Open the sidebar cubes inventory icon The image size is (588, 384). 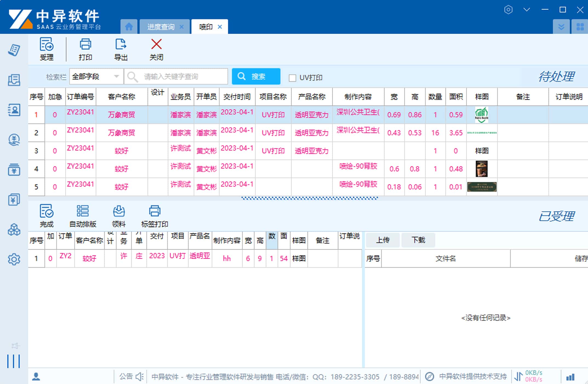[x=14, y=230]
